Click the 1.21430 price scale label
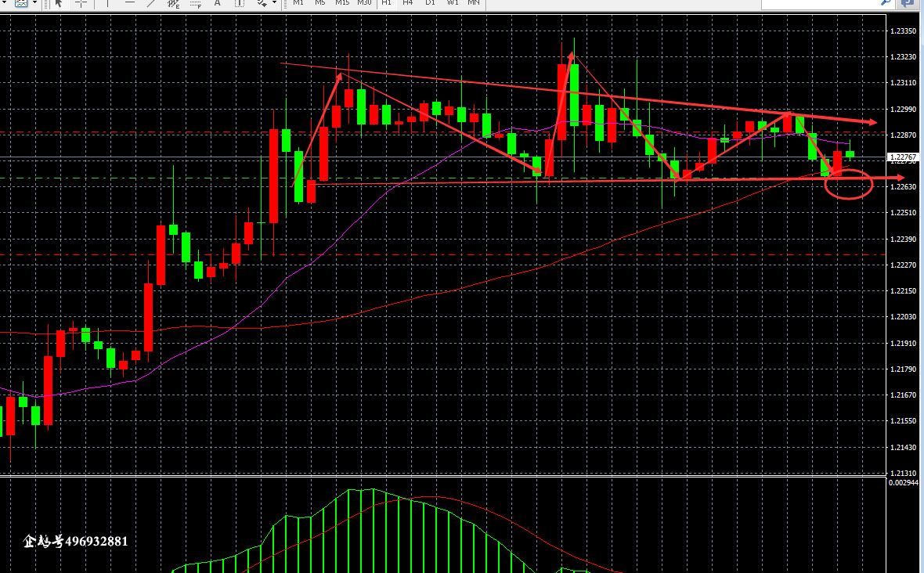This screenshot has width=924, height=573. 904,448
